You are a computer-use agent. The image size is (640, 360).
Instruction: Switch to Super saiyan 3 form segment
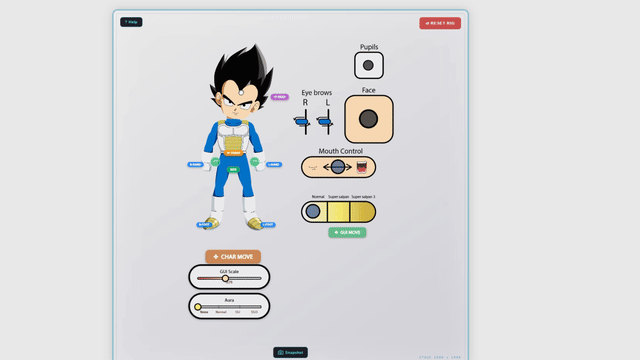(x=362, y=212)
